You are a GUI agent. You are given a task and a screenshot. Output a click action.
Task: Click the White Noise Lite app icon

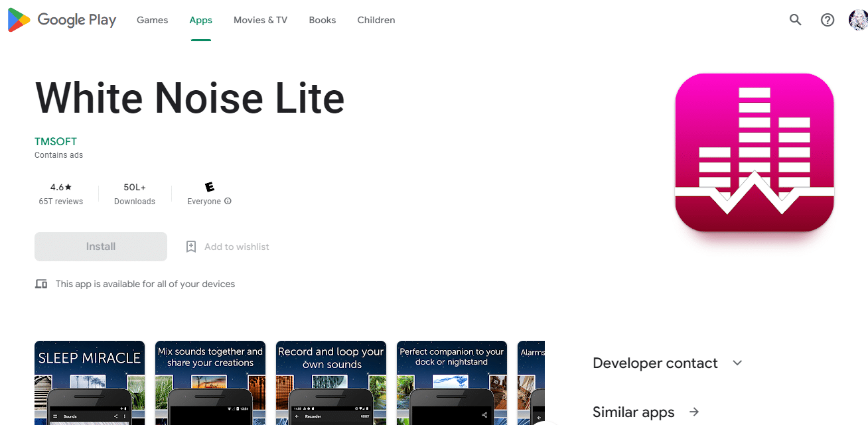tap(754, 152)
